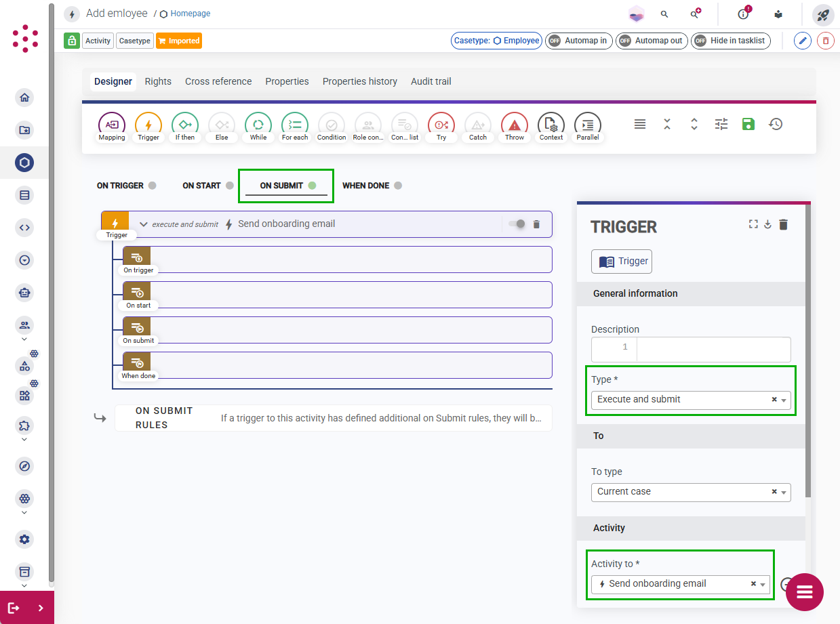Viewport: 840px width, 624px height.
Task: Click the Trigger documentation button
Action: pyautogui.click(x=622, y=262)
